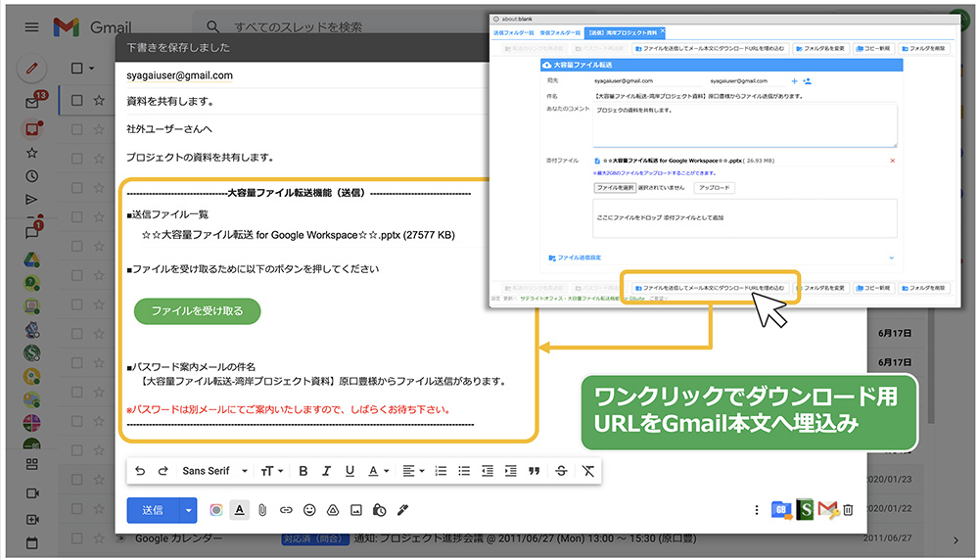Insert a numbered list
This screenshot has height=560, width=979.
pyautogui.click(x=441, y=471)
